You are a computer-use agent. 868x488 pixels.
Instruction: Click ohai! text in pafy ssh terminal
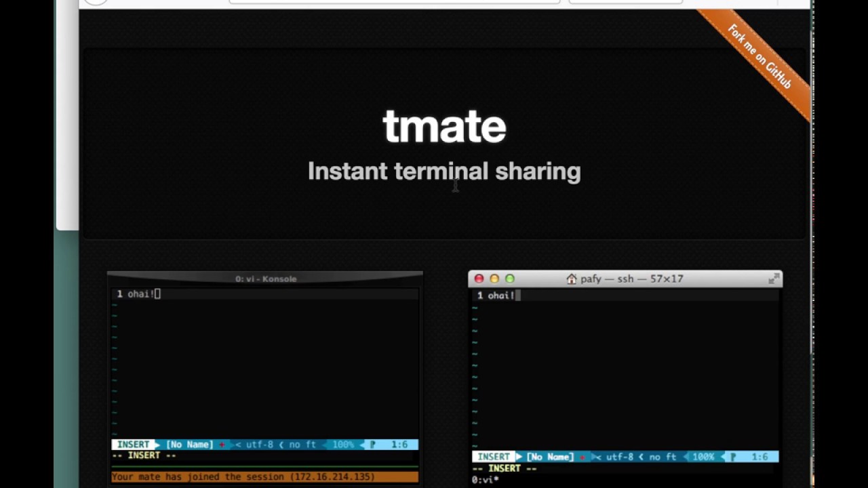pos(501,295)
